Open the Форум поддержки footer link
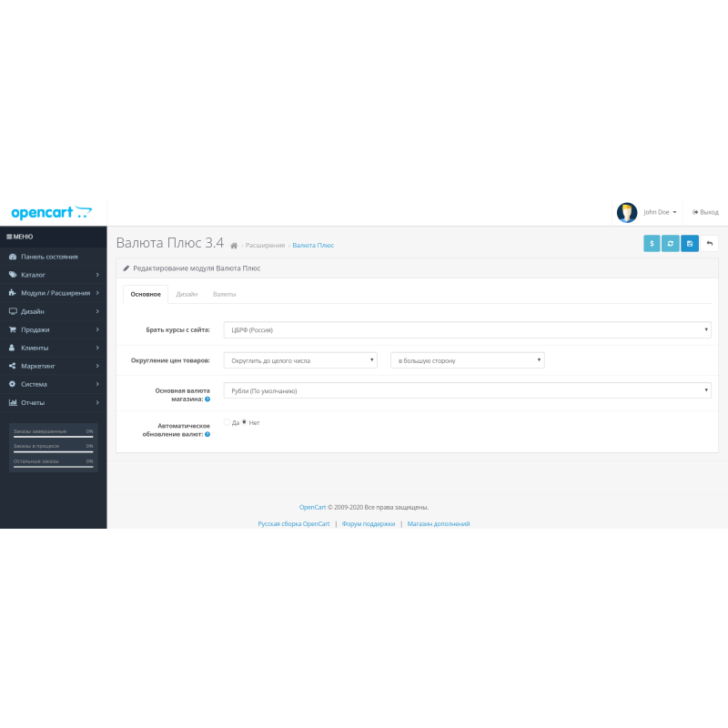 (x=369, y=524)
